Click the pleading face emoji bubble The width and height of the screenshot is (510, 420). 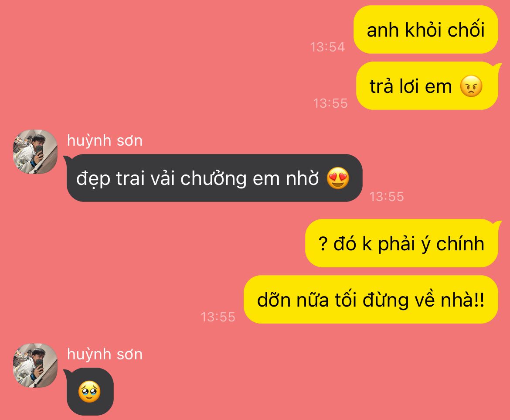[x=89, y=392]
